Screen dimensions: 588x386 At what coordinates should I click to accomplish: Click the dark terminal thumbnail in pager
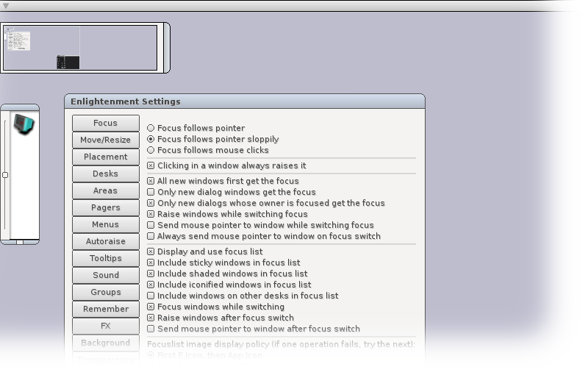(x=68, y=62)
